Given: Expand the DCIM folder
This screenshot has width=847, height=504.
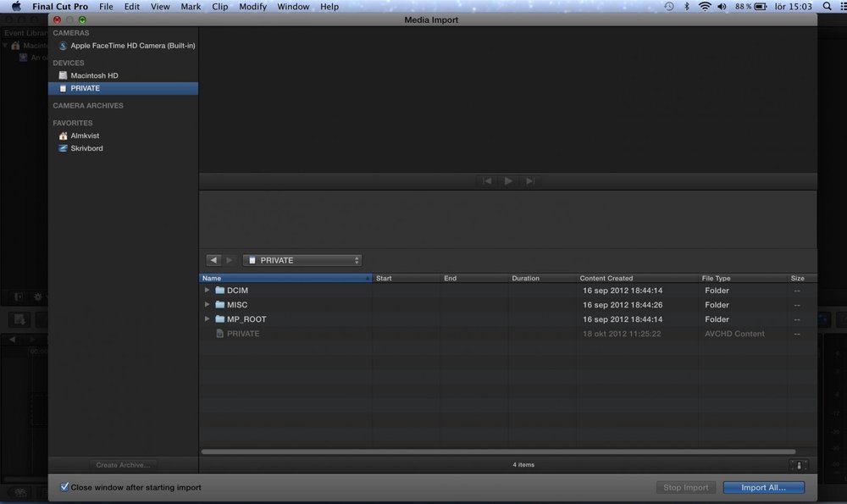Looking at the screenshot, I should [208, 291].
